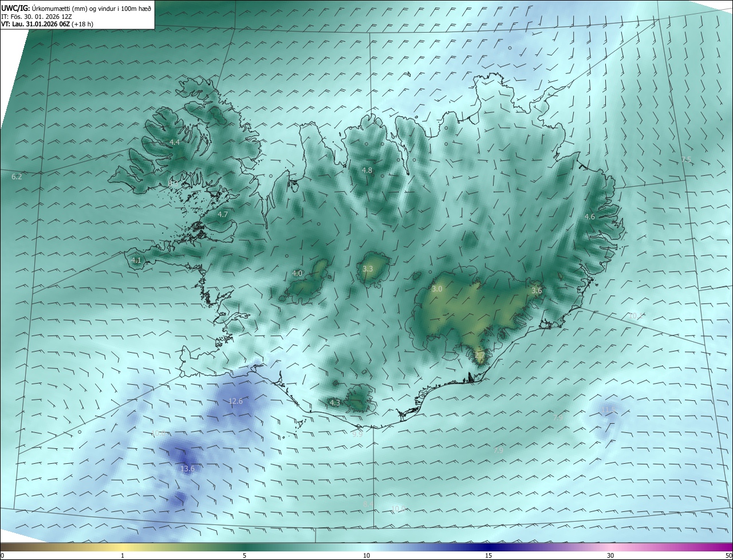
Task: Click the colour scale tick label 30
Action: [x=610, y=555]
